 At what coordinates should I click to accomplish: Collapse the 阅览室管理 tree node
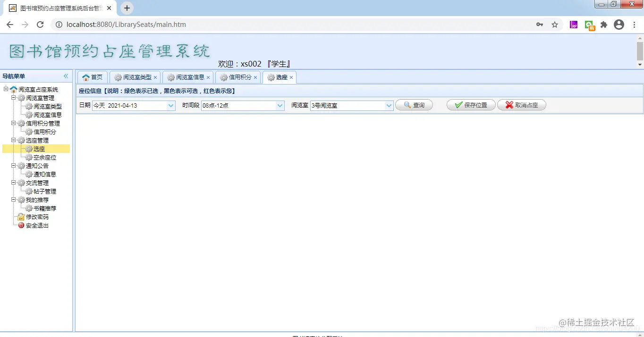point(13,98)
